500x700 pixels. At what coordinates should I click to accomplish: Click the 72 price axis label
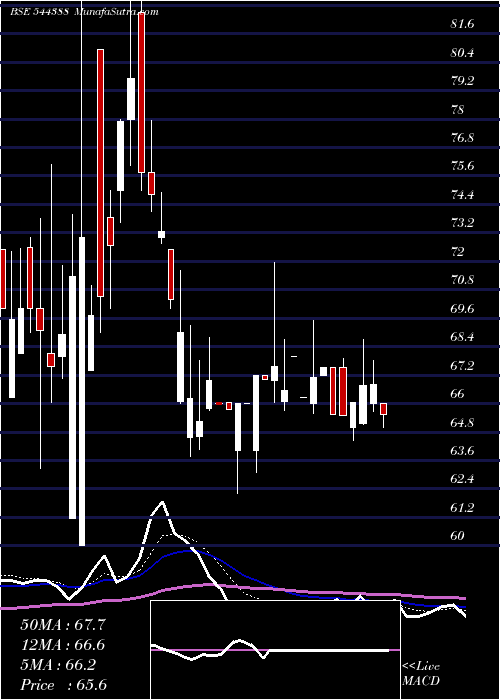point(458,251)
